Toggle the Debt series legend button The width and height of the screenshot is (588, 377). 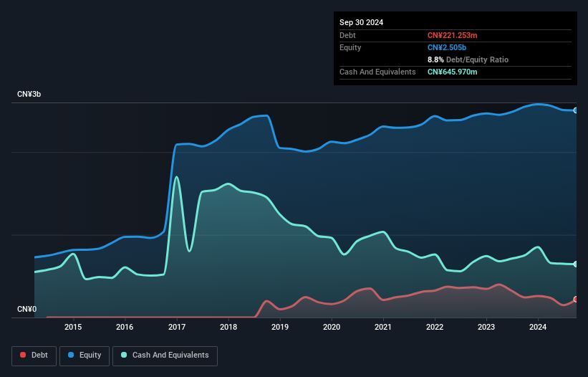[x=34, y=355]
